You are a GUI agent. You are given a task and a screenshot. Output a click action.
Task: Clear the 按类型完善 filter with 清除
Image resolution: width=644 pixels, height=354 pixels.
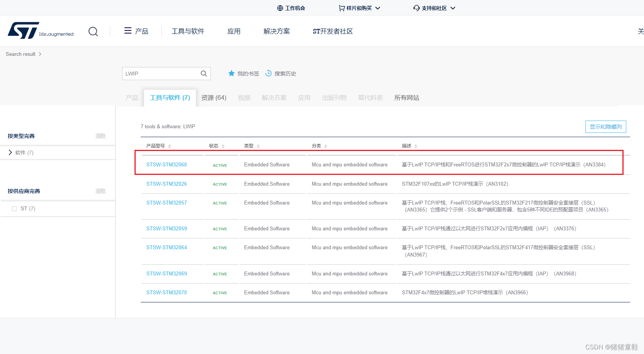101,136
